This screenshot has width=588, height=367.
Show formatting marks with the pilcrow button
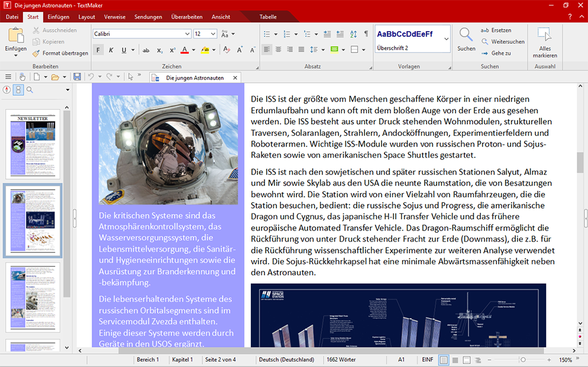(x=366, y=34)
